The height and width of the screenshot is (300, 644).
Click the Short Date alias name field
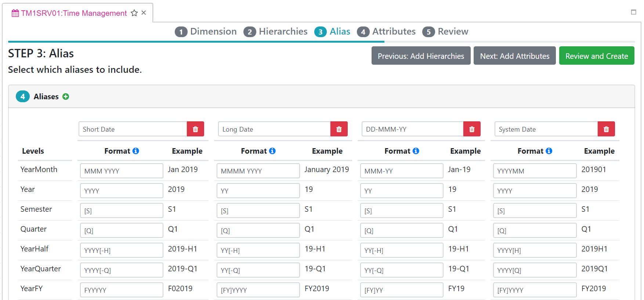133,129
